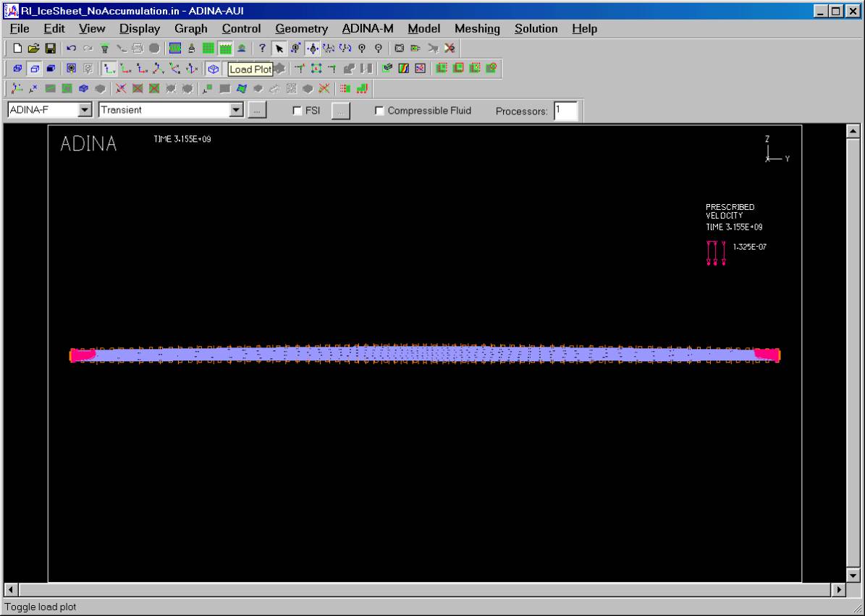Screen dimensions: 865x616
Task: Click the question mark help icon
Action: tap(261, 48)
